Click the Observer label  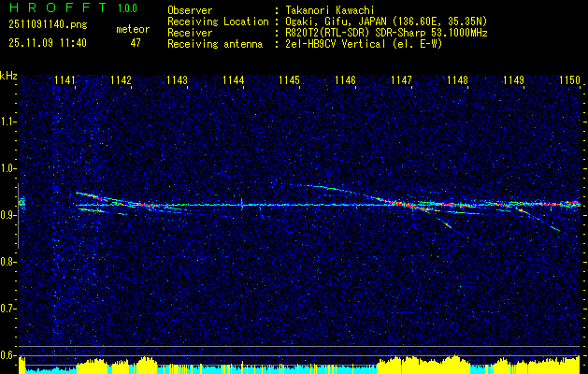tap(190, 10)
